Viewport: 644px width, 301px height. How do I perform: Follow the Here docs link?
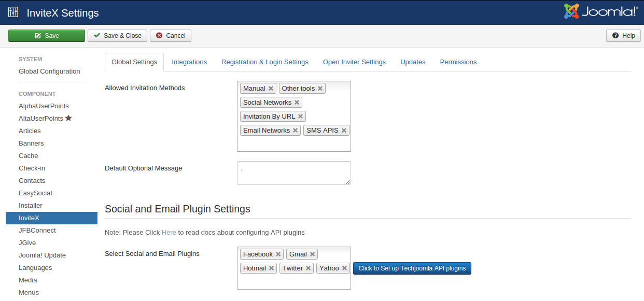pyautogui.click(x=169, y=233)
